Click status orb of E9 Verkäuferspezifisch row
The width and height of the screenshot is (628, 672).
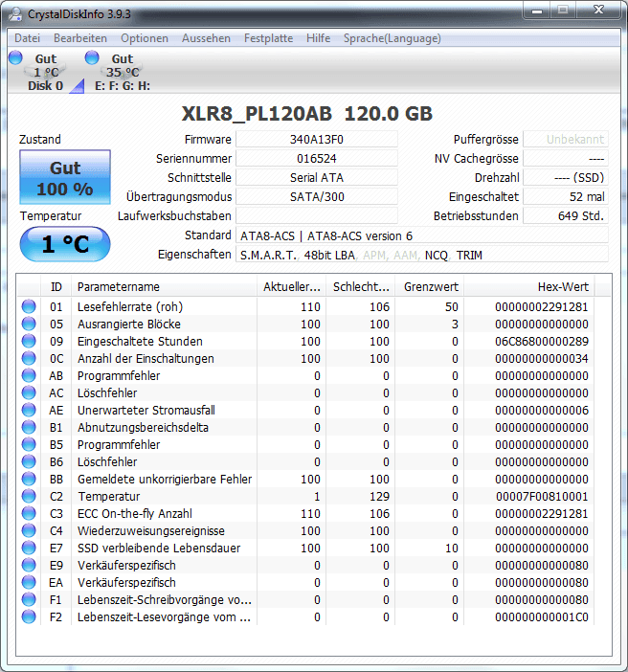coord(29,565)
